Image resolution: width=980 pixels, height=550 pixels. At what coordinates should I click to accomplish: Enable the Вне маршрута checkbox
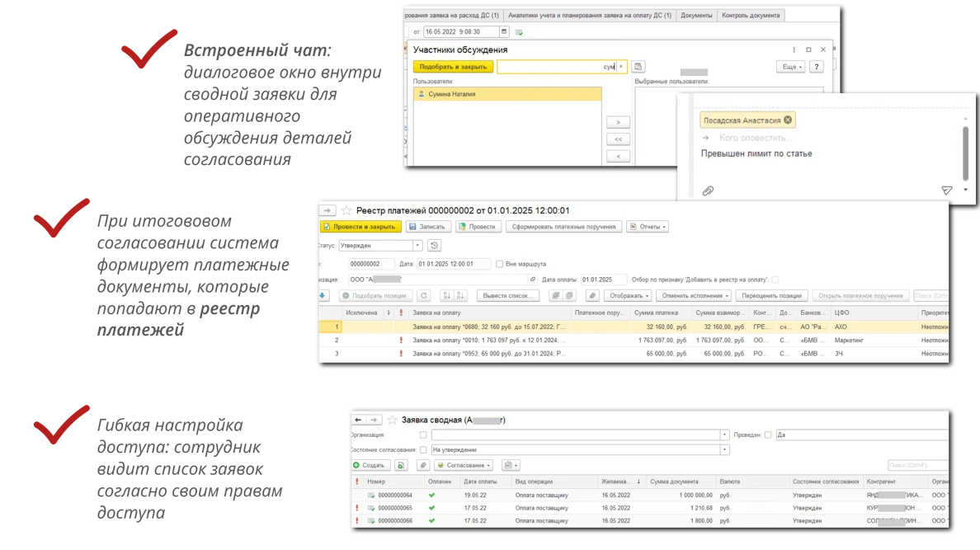pyautogui.click(x=499, y=264)
